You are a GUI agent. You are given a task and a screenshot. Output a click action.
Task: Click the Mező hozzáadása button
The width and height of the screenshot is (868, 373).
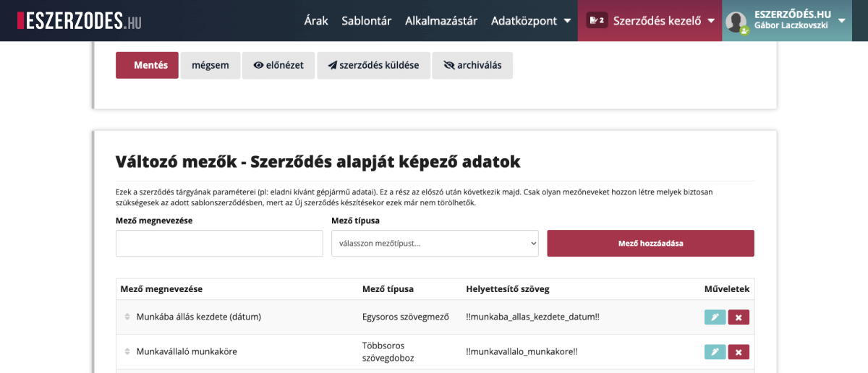[x=650, y=244]
